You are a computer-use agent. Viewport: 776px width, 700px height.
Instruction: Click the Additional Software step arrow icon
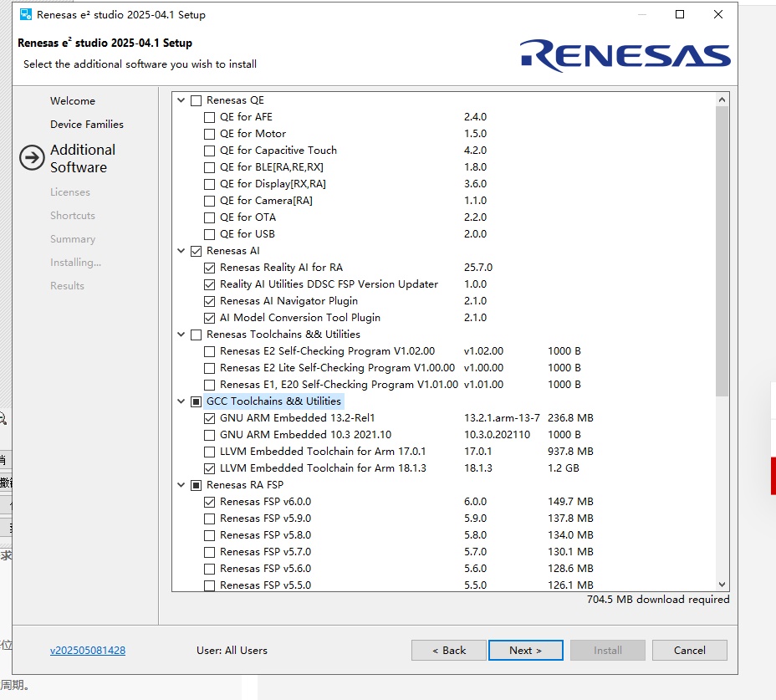click(x=32, y=158)
